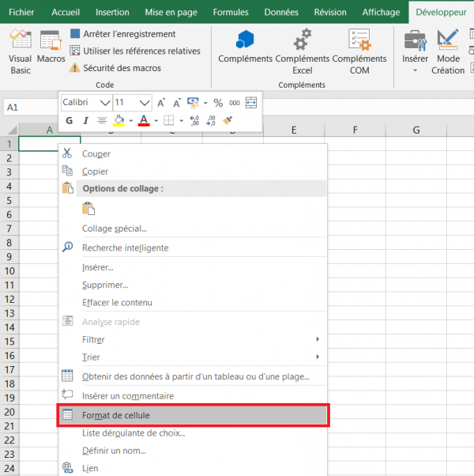Toggle Mode Création
The width and height of the screenshot is (474, 476).
click(x=448, y=52)
